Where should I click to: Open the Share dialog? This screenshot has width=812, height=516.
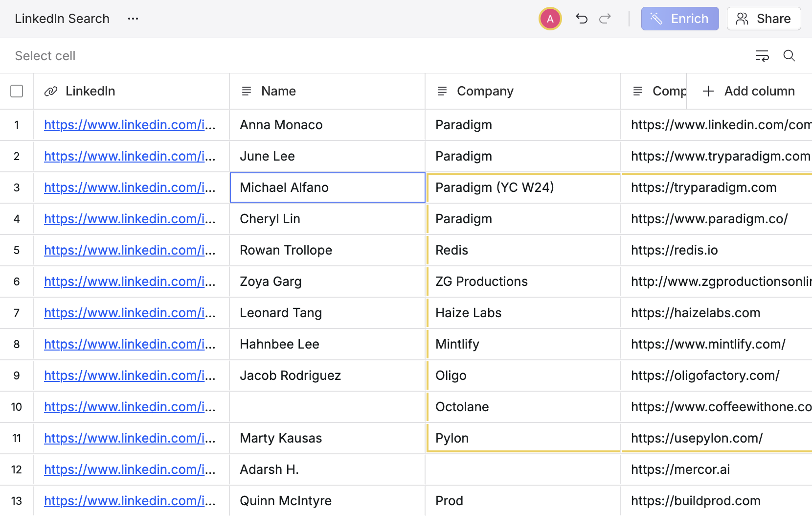(x=764, y=19)
